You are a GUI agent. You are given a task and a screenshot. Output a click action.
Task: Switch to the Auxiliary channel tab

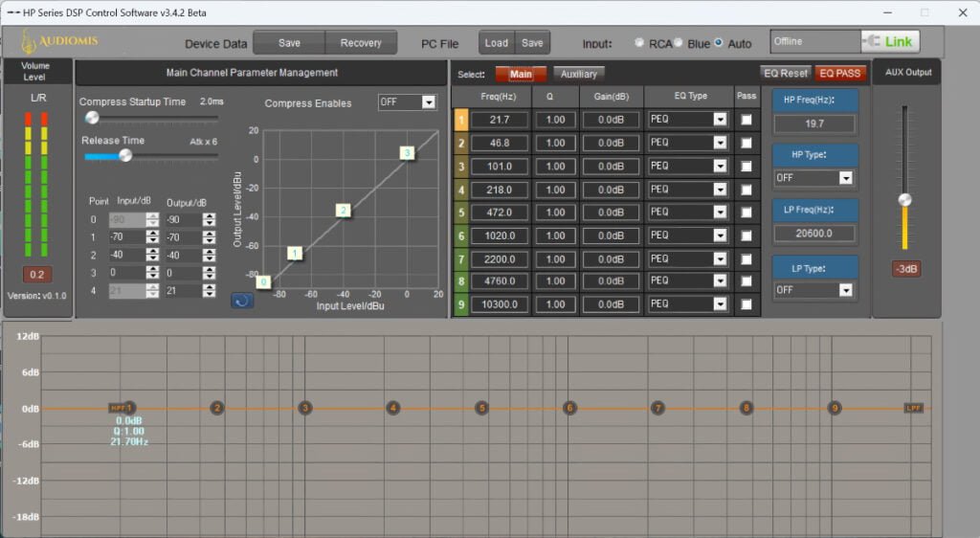coord(578,75)
